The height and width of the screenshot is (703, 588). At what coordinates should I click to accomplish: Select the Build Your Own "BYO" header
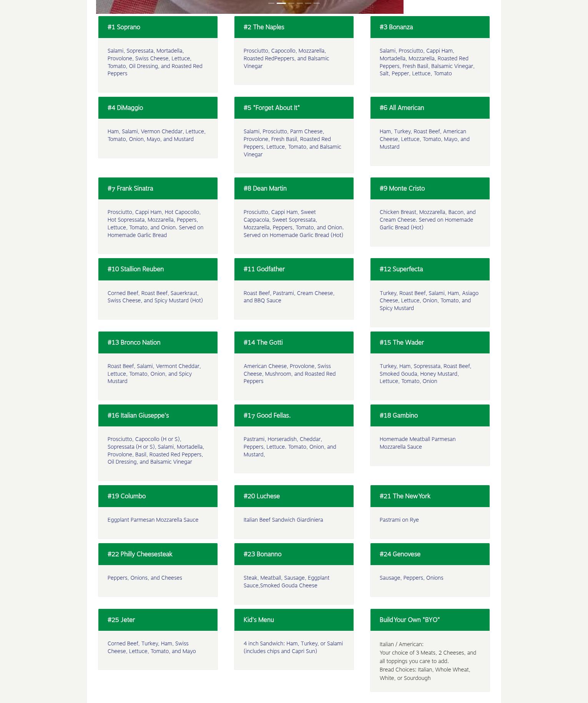pos(430,620)
